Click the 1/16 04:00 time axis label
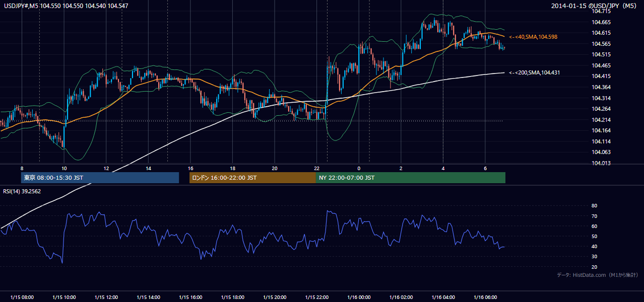Viewport: 644px width, 302px height. [x=443, y=297]
